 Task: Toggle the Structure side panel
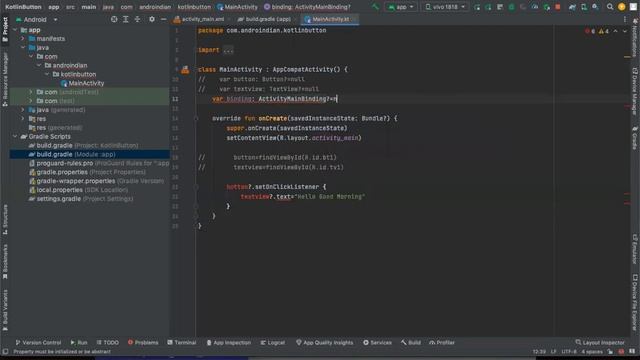pos(5,219)
